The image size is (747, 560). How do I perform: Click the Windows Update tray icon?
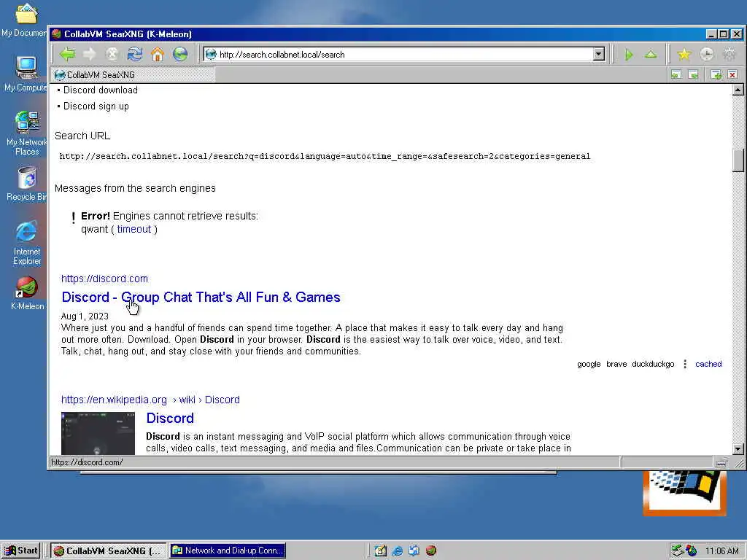point(692,551)
